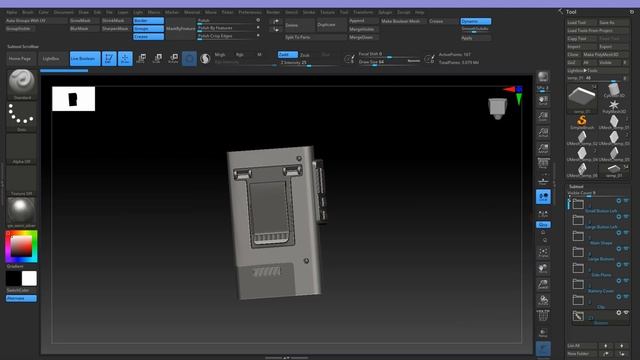Viewport: 640px width, 360px height.
Task: Click the Zoom canvas icon on right shelf
Action: tap(543, 117)
